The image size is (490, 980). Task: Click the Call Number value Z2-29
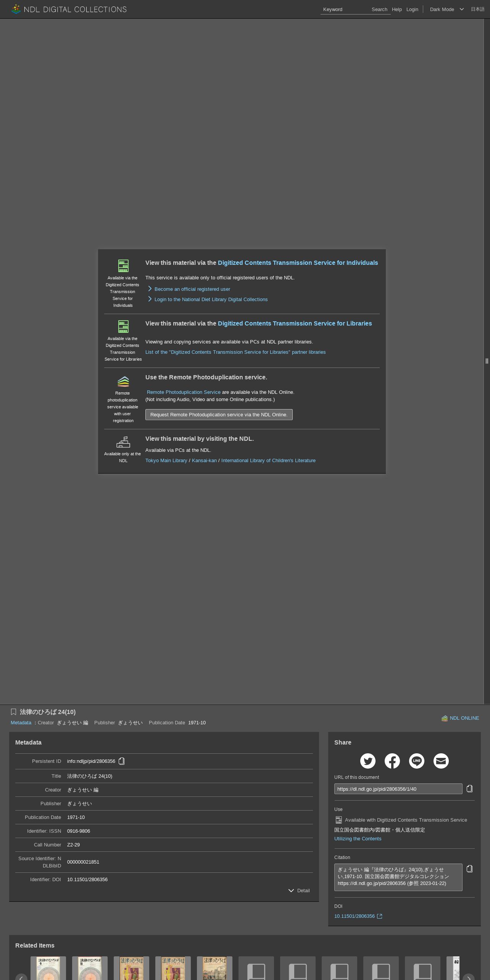pos(73,845)
